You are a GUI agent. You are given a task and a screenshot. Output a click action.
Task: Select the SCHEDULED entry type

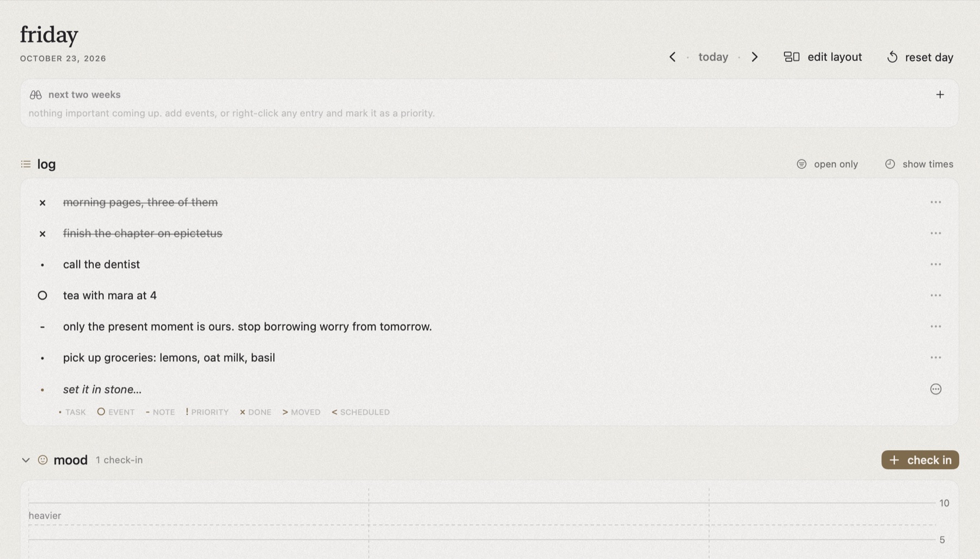(360, 412)
